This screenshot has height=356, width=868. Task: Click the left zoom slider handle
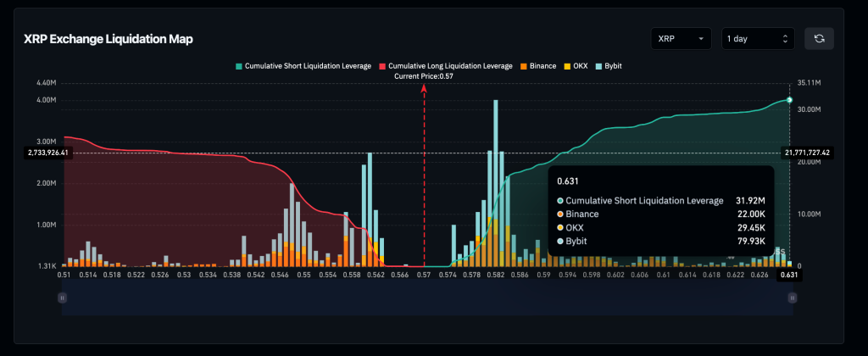point(62,298)
